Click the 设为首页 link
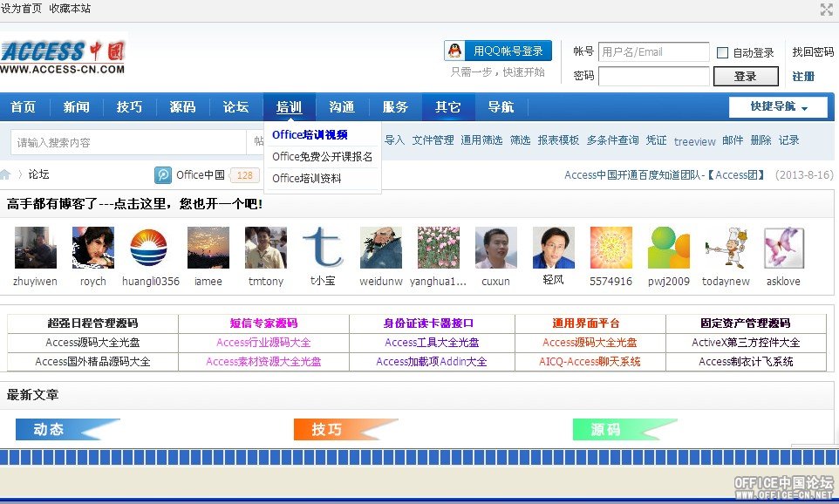Viewport: 839px width, 504px height. coord(22,9)
